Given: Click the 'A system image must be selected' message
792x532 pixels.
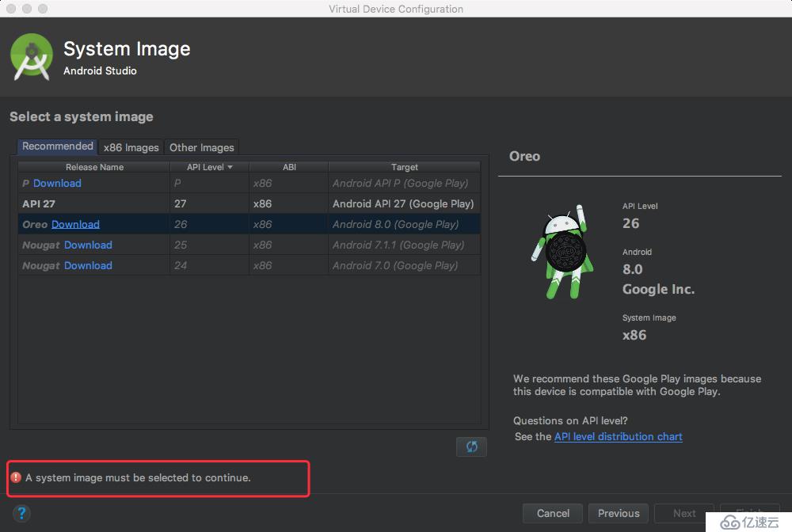Looking at the screenshot, I should [x=138, y=477].
